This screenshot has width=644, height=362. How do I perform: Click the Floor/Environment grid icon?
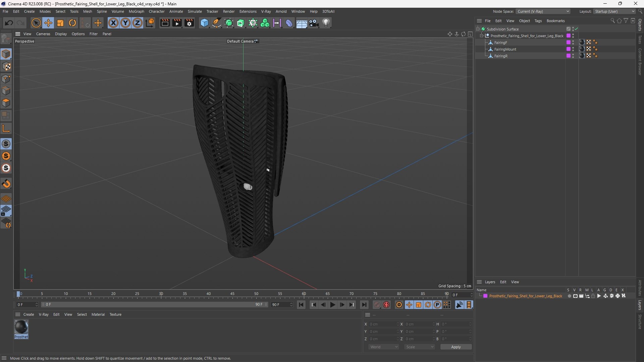[x=302, y=23]
